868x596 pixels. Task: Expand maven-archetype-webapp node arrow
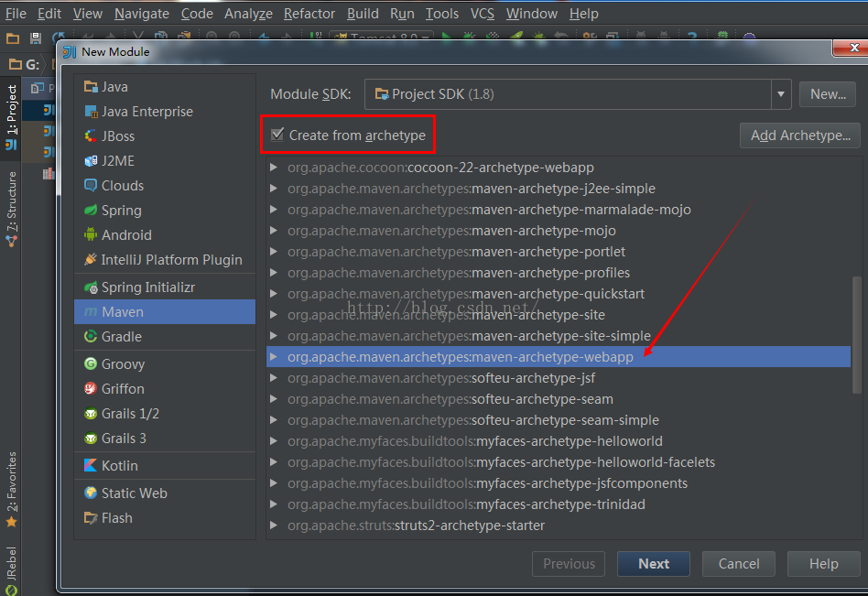(x=274, y=357)
